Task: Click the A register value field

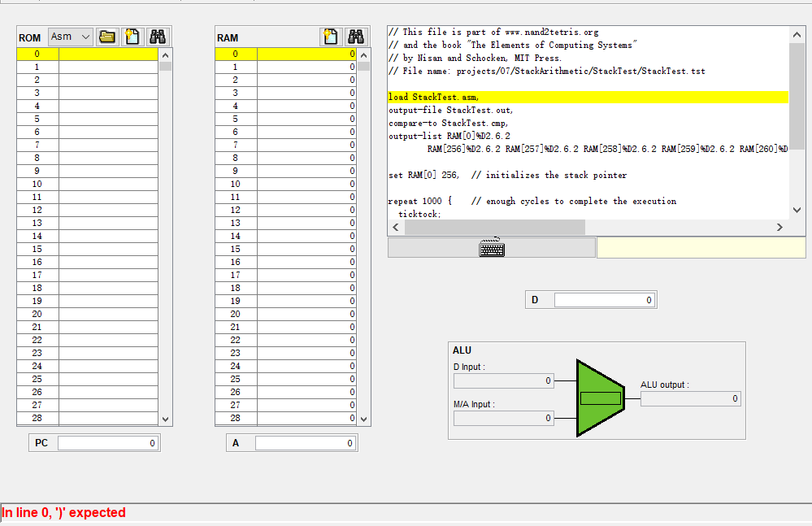Action: 305,443
